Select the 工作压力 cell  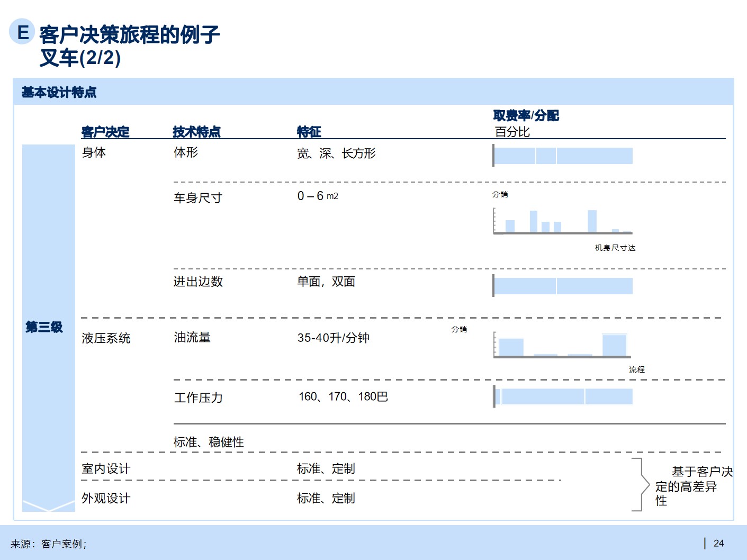199,398
